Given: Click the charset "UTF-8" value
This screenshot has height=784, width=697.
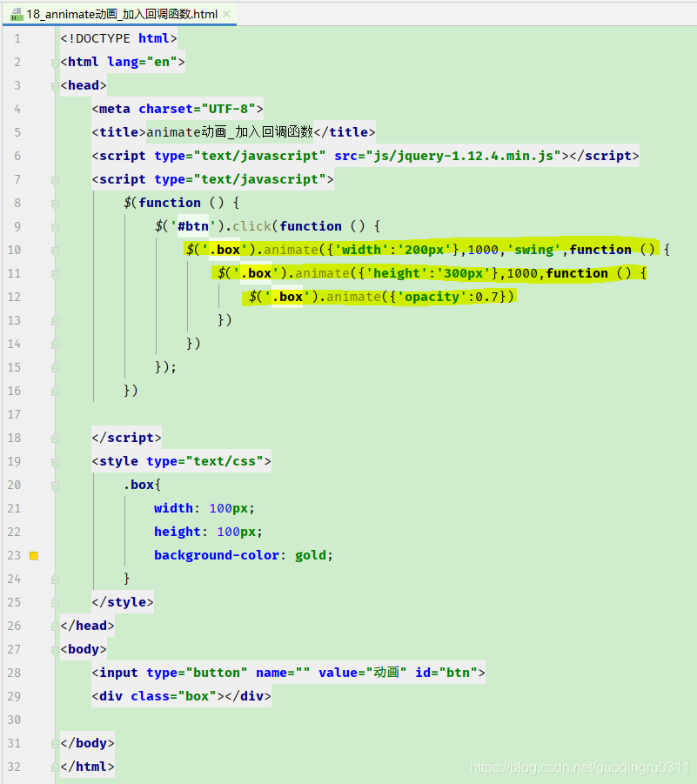Looking at the screenshot, I should coord(228,109).
